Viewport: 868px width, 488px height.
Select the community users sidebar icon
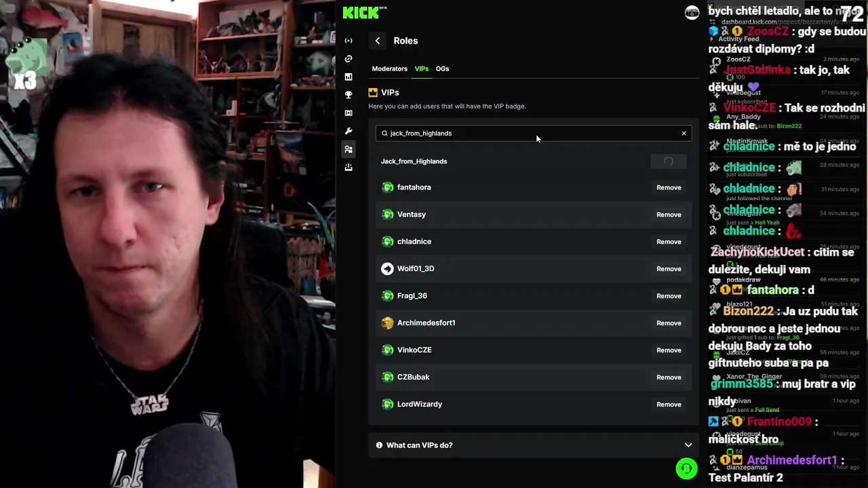(x=349, y=149)
